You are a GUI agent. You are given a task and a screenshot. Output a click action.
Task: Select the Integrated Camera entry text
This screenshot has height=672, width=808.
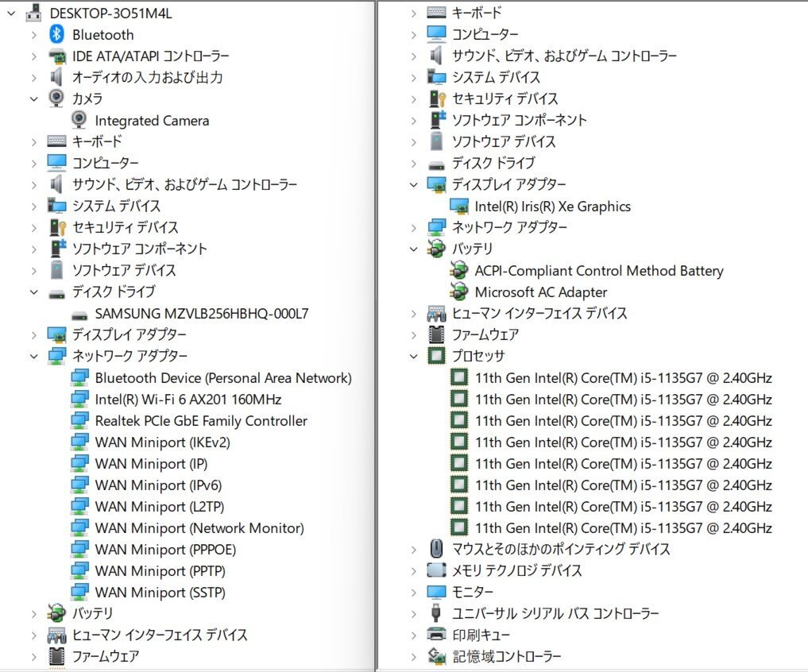point(152,121)
